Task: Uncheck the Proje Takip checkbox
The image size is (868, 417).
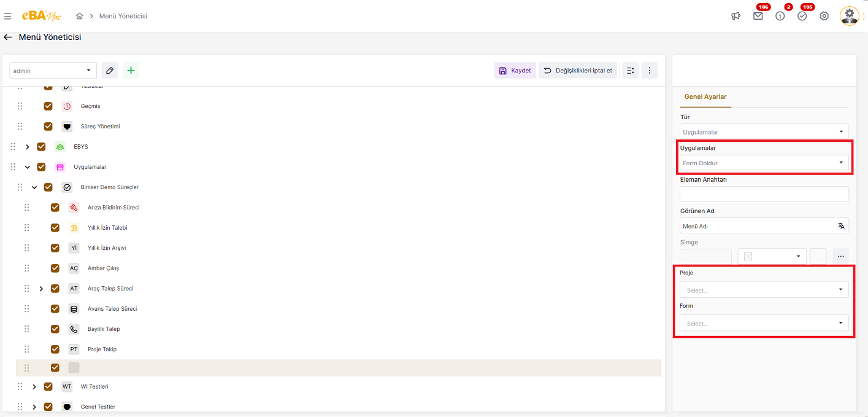Action: (x=55, y=349)
